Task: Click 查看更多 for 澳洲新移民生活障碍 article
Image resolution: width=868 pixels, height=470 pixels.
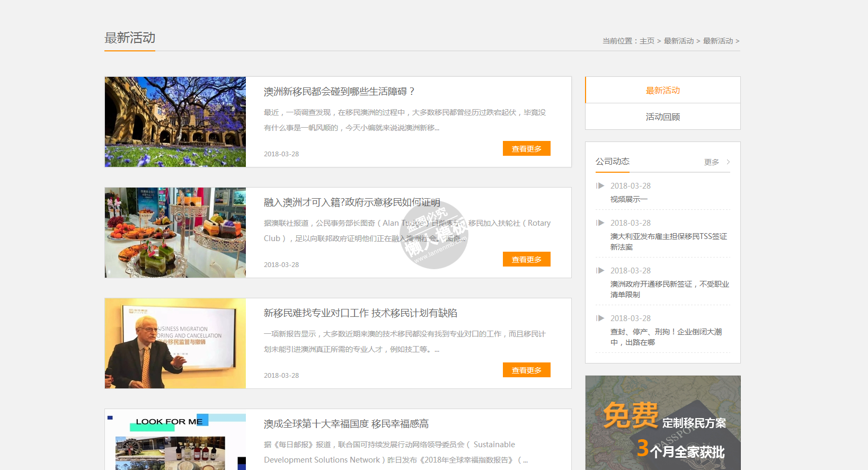Action: (x=527, y=148)
